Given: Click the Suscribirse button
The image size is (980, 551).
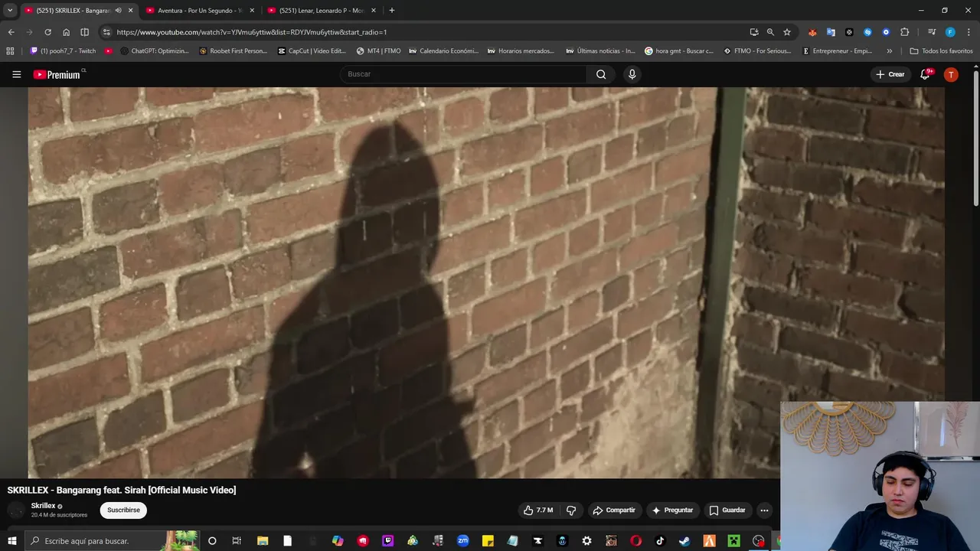Looking at the screenshot, I should (123, 510).
